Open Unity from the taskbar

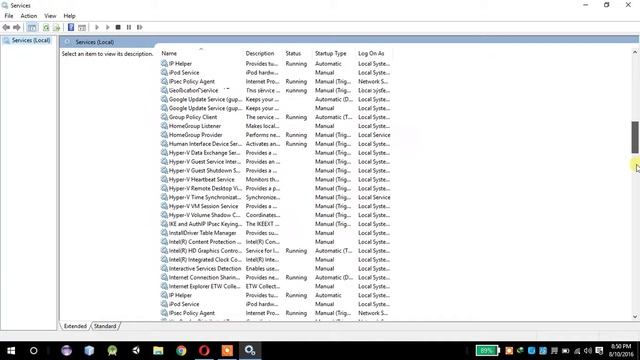(x=136, y=351)
